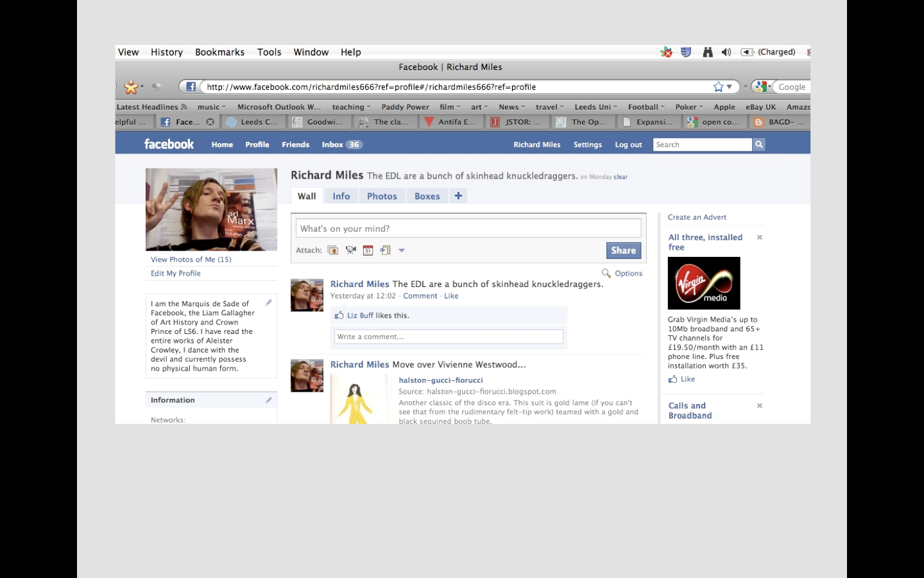Image resolution: width=924 pixels, height=578 pixels.
Task: Expand the Leeds Uni bookmarks folder
Action: (x=596, y=107)
